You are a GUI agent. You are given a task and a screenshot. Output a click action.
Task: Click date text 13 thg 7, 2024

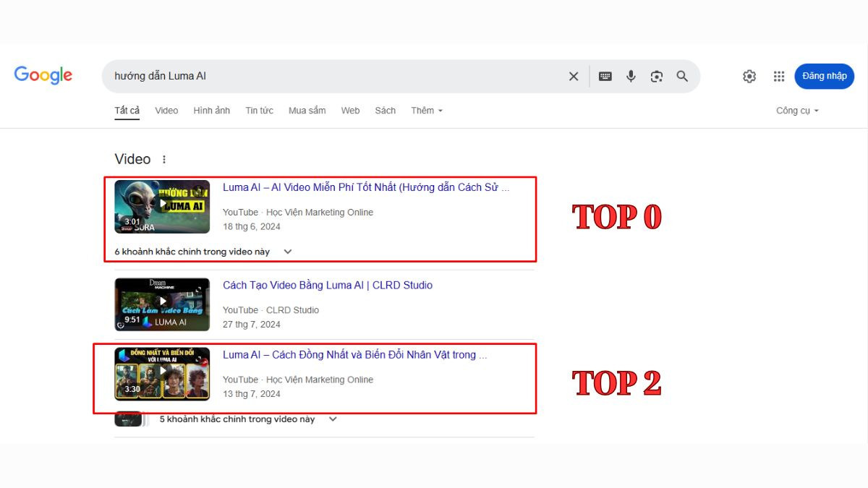(252, 394)
